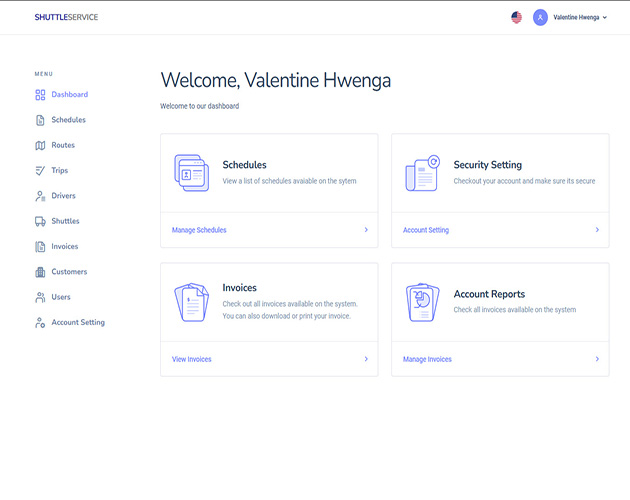The image size is (630, 500).
Task: Click the Schedules card illustration icon
Action: click(191, 172)
